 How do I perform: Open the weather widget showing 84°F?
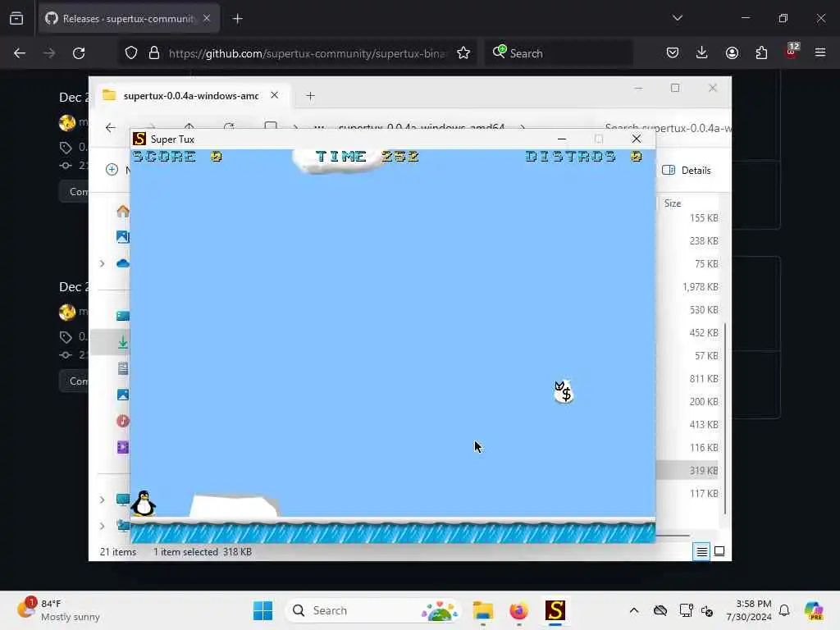point(58,610)
